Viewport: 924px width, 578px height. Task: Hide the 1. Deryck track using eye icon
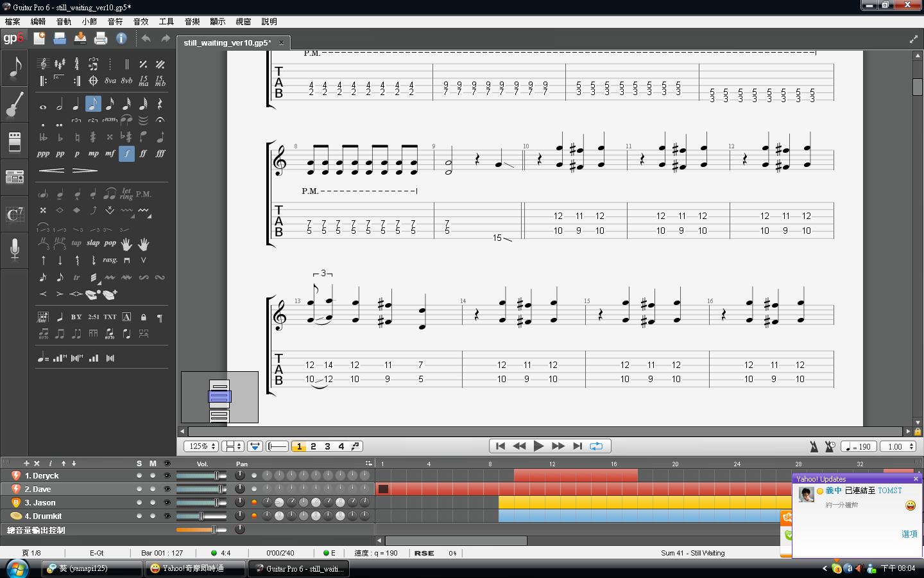click(167, 476)
